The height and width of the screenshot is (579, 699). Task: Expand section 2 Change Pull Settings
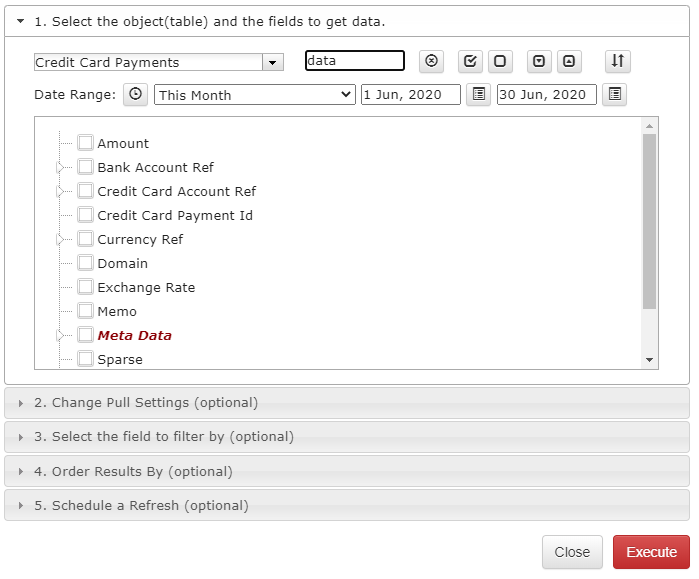tap(347, 403)
